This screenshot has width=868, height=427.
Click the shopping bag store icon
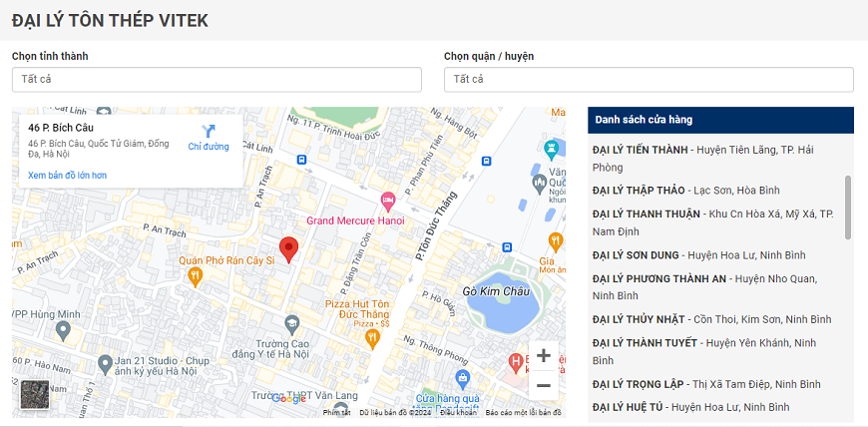coord(462,379)
